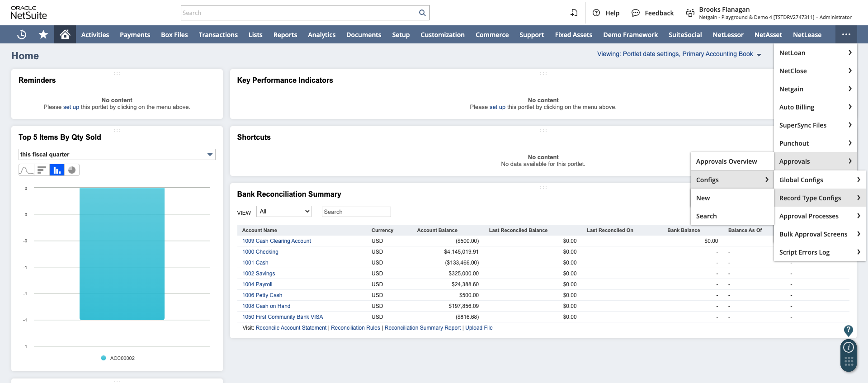The width and height of the screenshot is (868, 383).
Task: Select the column bar chart view
Action: (x=57, y=170)
